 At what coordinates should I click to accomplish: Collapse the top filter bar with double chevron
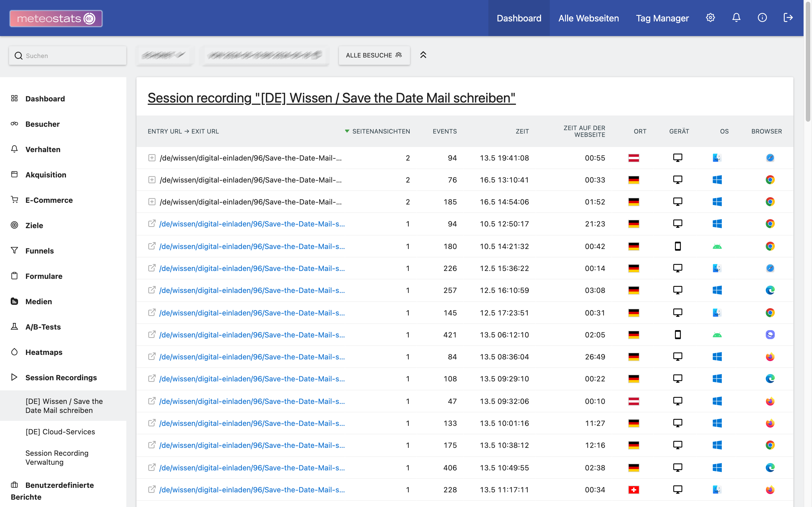[x=423, y=55]
